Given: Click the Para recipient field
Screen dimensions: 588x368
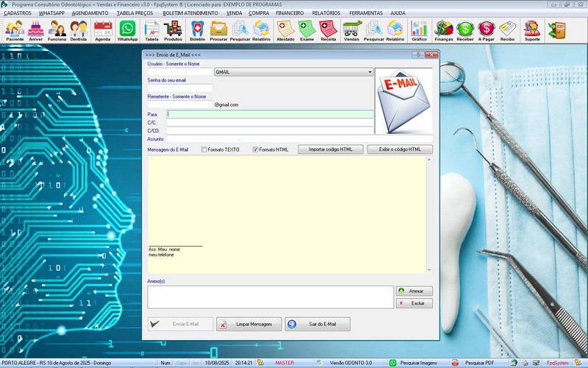Looking at the screenshot, I should tap(270, 114).
